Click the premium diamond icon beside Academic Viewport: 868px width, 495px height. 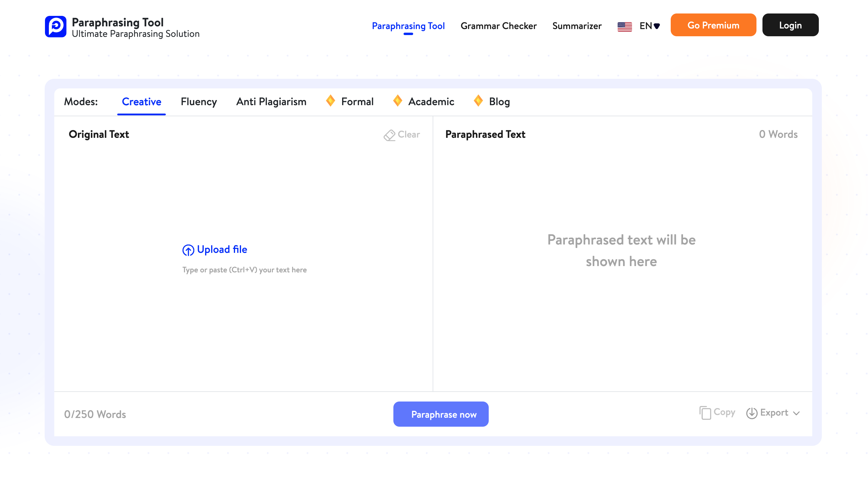(397, 101)
